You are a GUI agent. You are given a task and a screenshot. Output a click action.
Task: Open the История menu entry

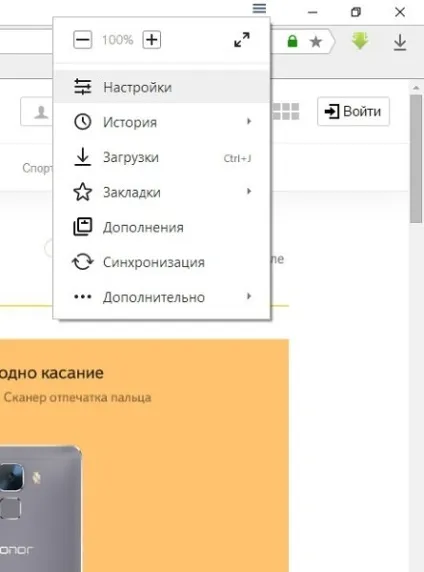[162, 122]
